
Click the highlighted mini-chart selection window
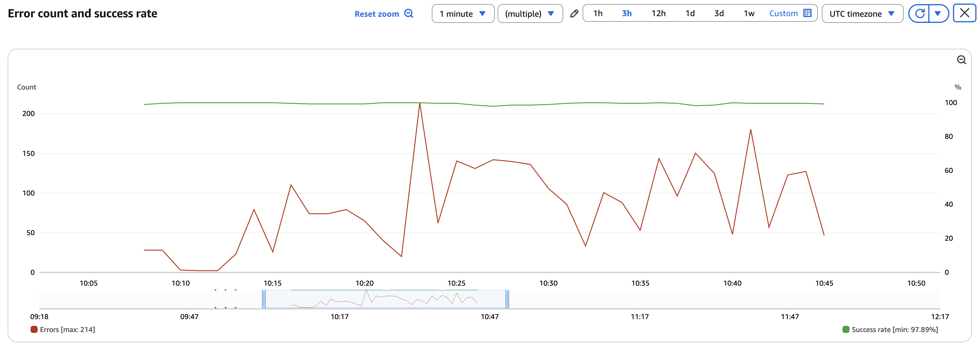(x=385, y=299)
